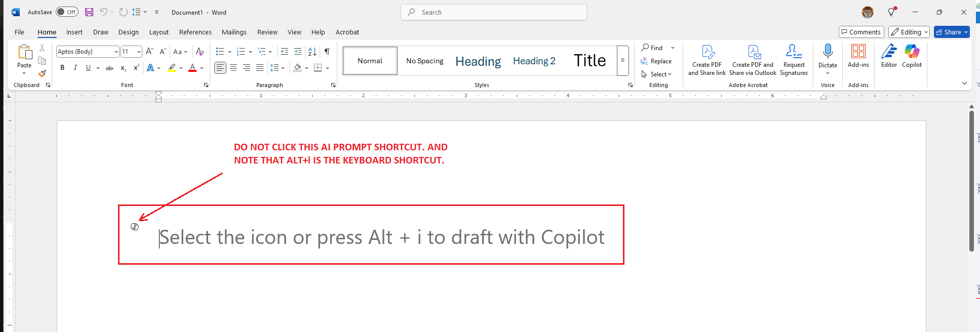Justify the paragraph text
980x332 pixels.
[260, 68]
